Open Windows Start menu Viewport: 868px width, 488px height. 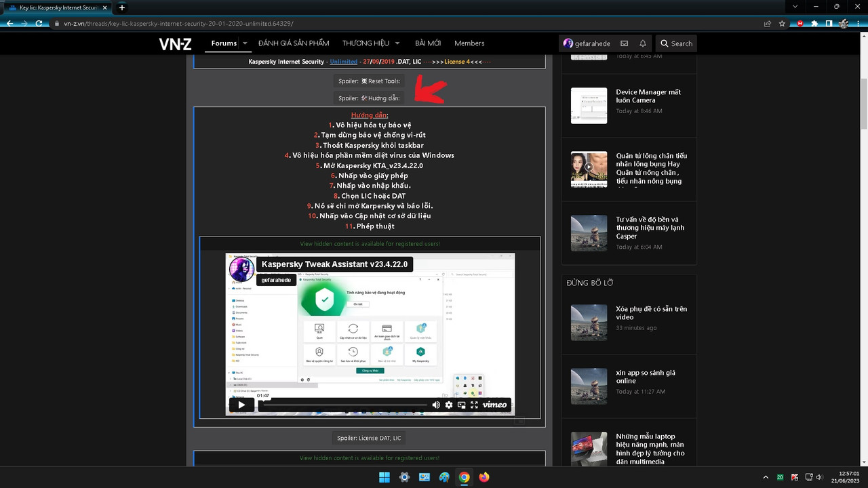[384, 477]
